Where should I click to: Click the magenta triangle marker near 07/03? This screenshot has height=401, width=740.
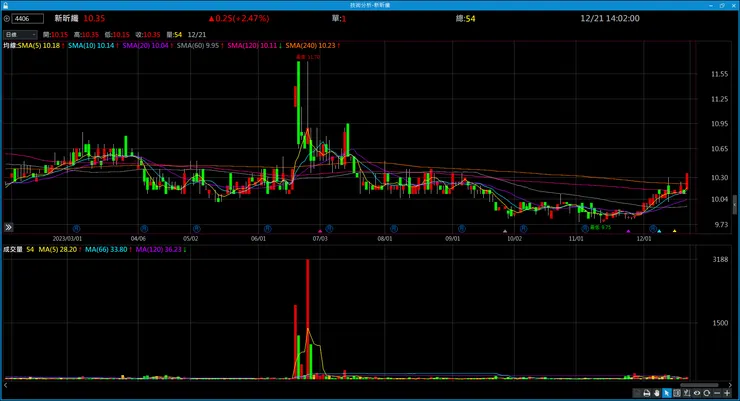320,231
